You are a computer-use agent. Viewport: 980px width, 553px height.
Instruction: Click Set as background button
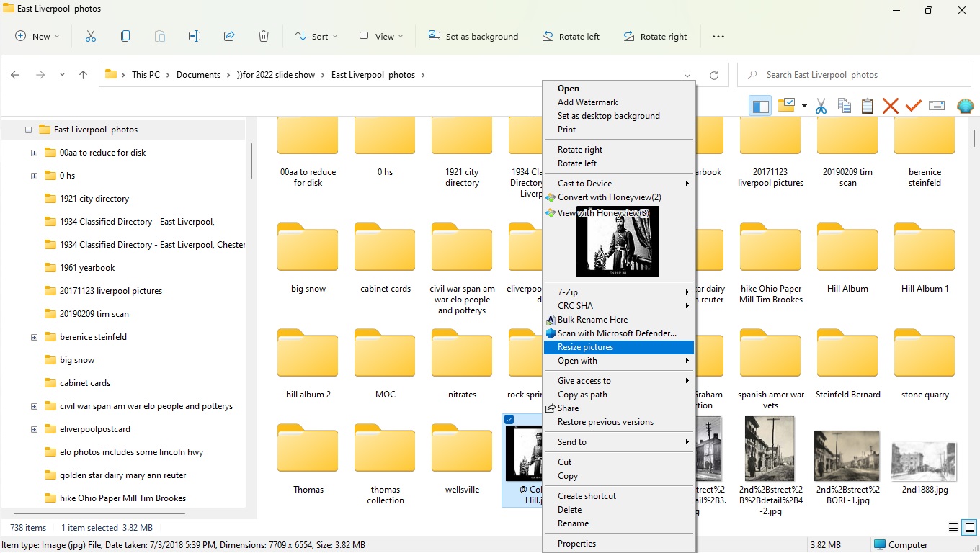[x=473, y=37]
